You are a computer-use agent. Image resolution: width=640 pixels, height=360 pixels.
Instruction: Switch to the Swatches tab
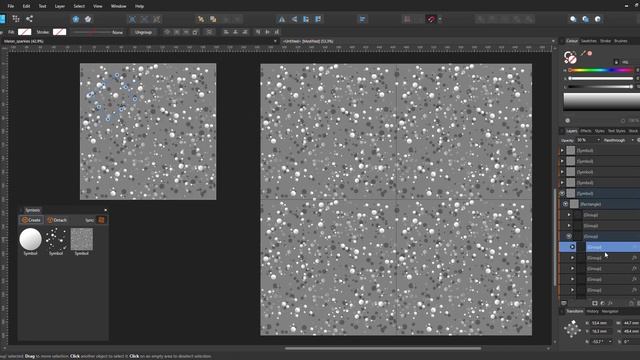589,41
